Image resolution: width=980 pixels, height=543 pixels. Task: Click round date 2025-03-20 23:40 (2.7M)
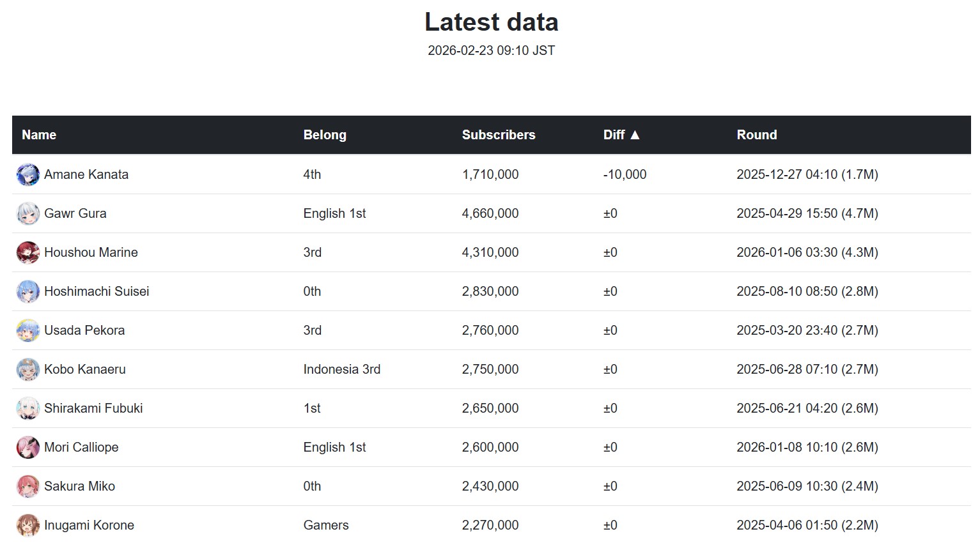807,330
